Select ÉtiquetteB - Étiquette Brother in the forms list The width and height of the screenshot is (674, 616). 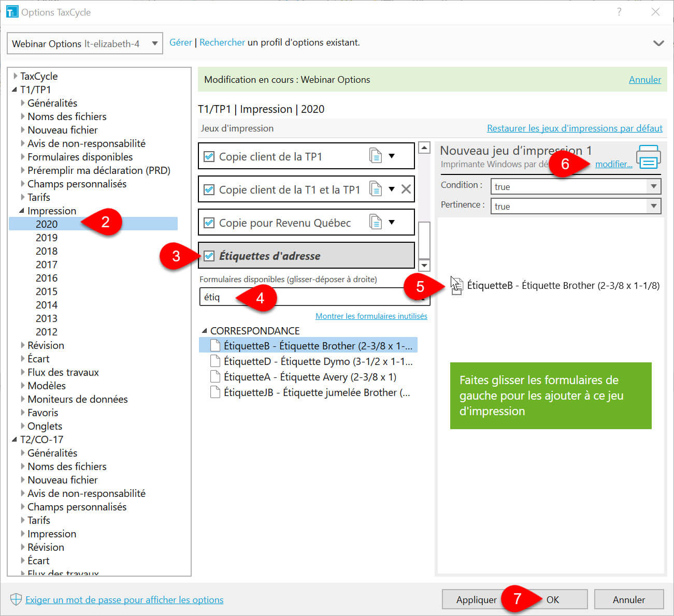[308, 346]
